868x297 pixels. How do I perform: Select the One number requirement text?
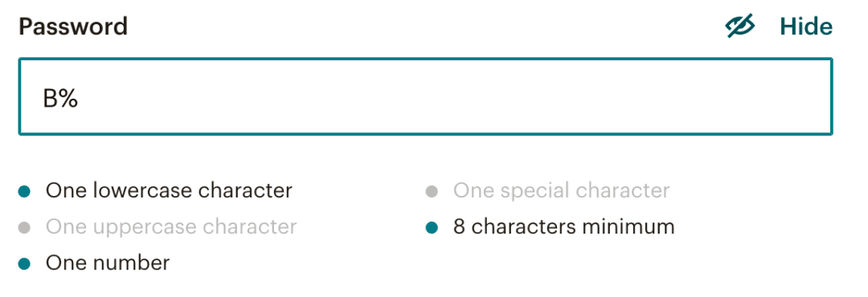tap(108, 262)
